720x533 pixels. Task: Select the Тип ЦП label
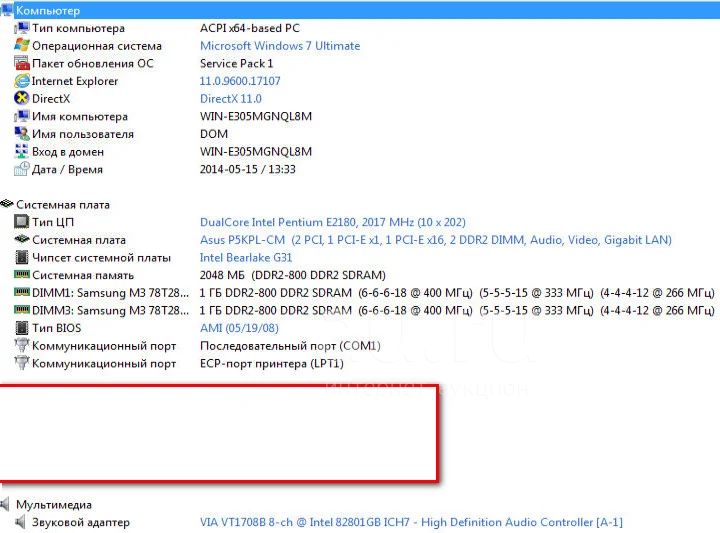(x=53, y=222)
